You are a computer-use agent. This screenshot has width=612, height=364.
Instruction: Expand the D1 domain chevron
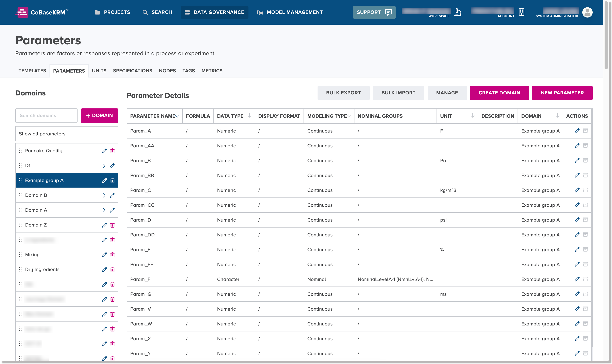coord(104,166)
